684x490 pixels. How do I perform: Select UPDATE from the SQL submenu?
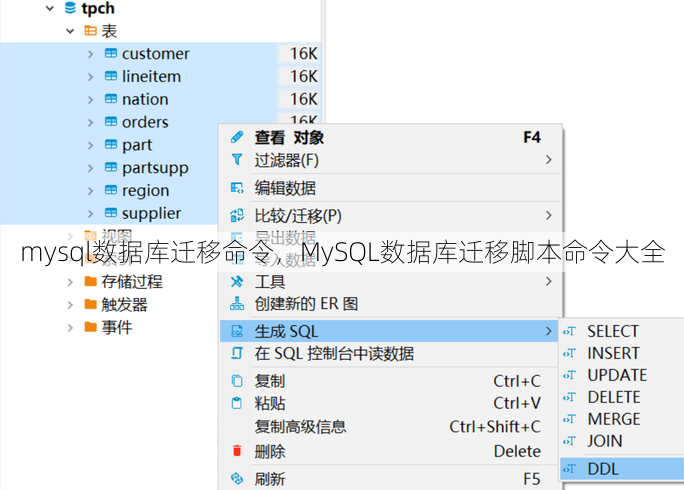[x=622, y=375]
